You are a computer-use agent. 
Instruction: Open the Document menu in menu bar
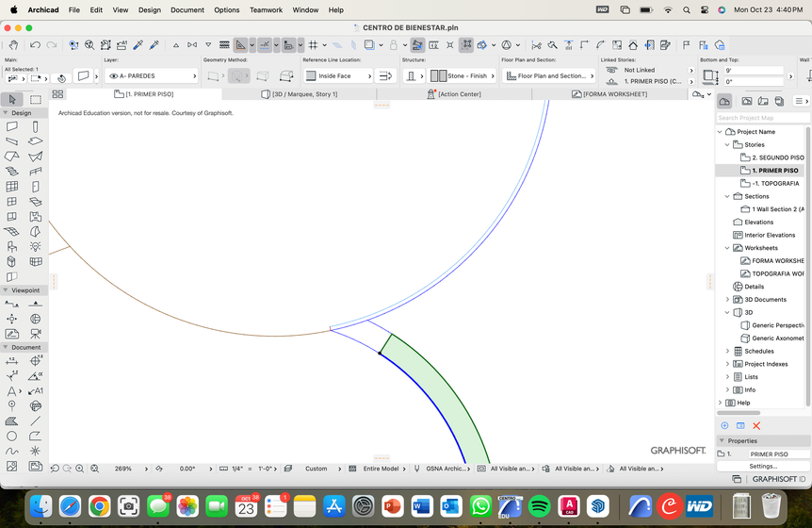[x=187, y=9]
